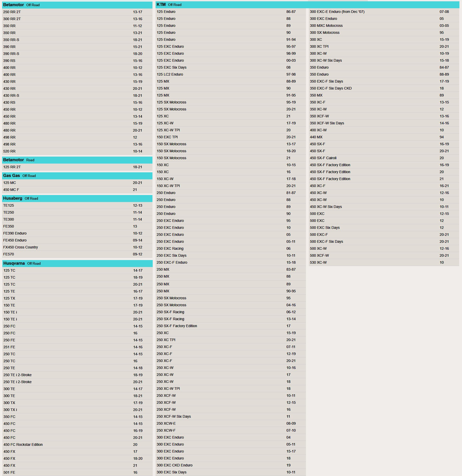Select the 450 SX-F Cairoli row
This screenshot has width=462, height=476.
(x=384, y=158)
